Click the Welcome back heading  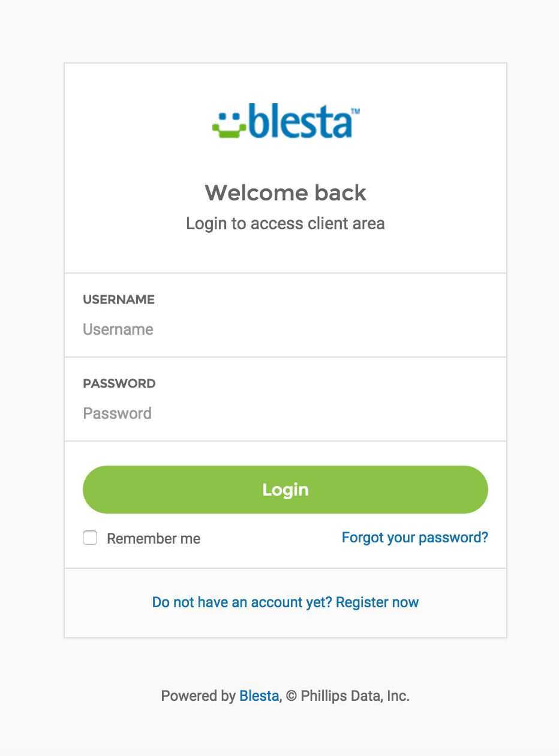(285, 193)
